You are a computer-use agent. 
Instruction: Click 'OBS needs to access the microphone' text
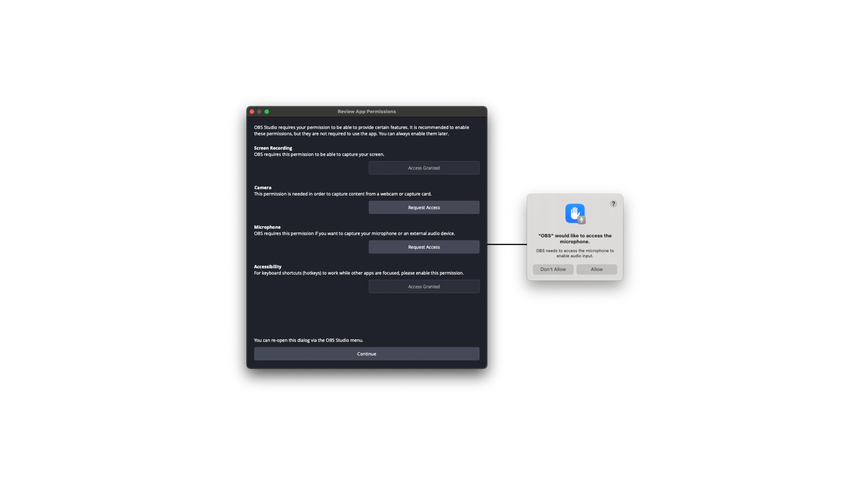tap(575, 253)
